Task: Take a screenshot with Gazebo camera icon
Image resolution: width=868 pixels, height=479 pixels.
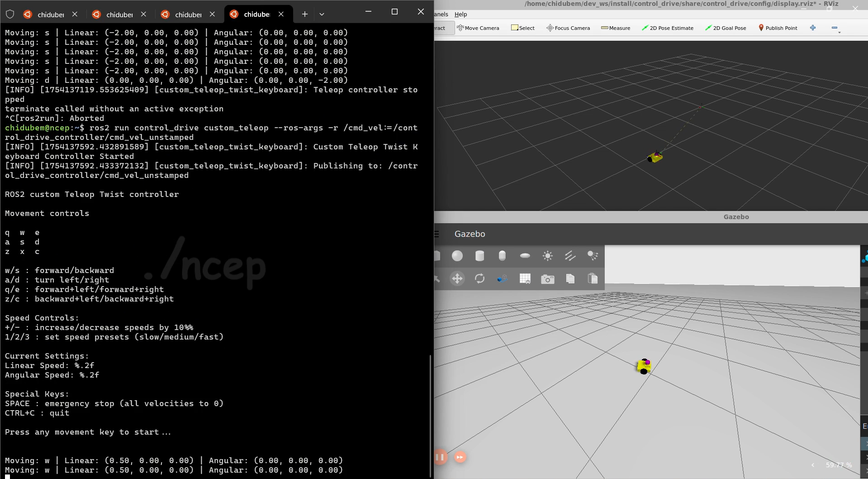Action: tap(548, 279)
